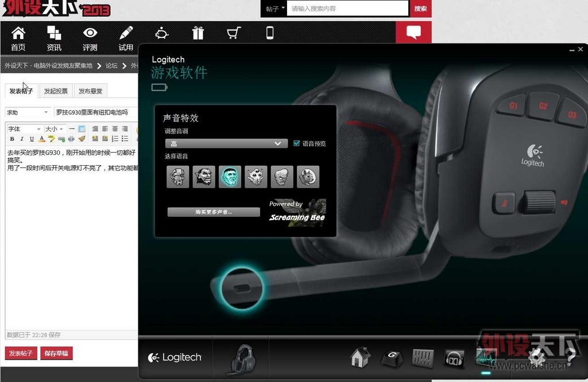Click glowing microphone hotspot on headset
The width and height of the screenshot is (588, 382).
point(242,289)
